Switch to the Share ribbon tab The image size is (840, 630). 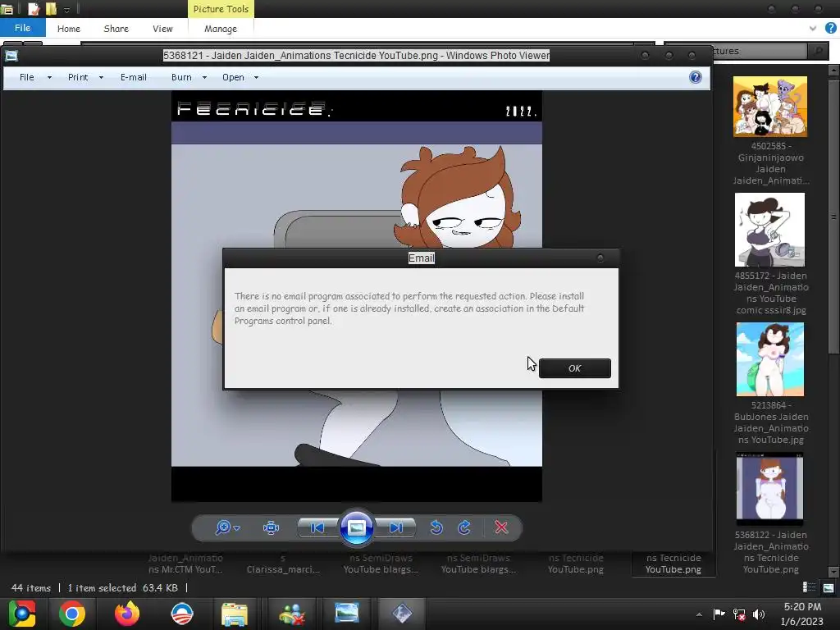[116, 29]
